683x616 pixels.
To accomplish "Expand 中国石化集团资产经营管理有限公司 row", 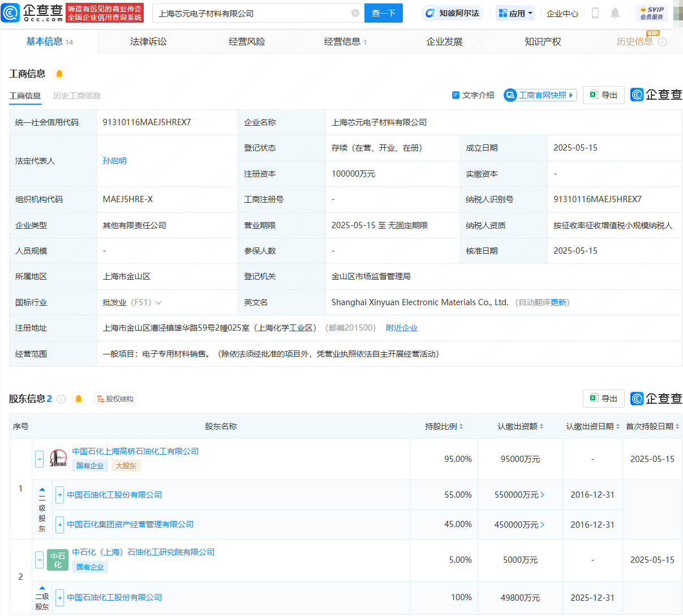I will coord(59,525).
